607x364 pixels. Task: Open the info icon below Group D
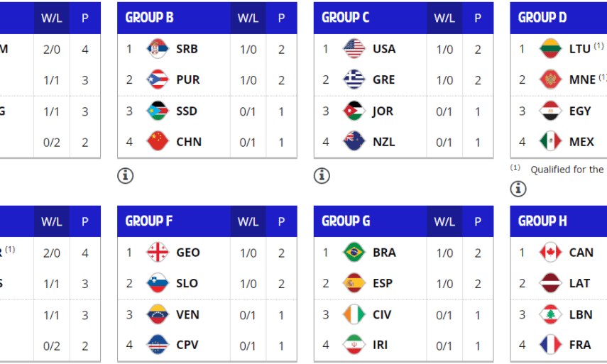point(519,188)
